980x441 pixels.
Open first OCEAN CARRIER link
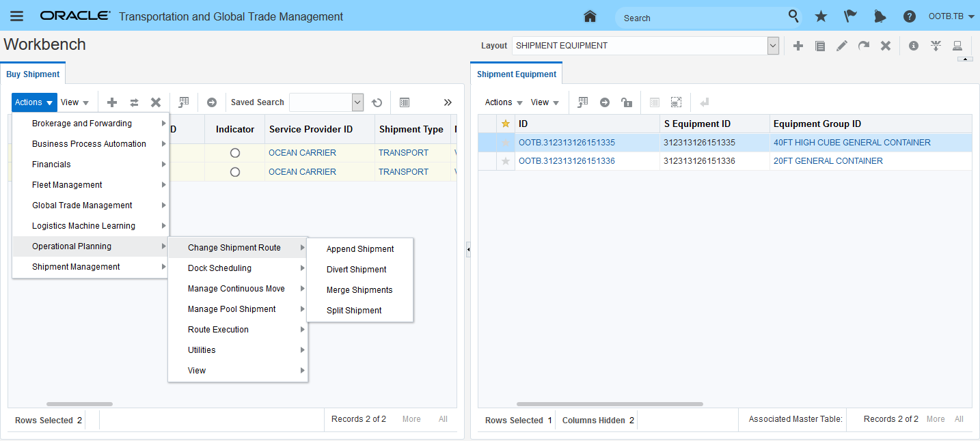(302, 153)
